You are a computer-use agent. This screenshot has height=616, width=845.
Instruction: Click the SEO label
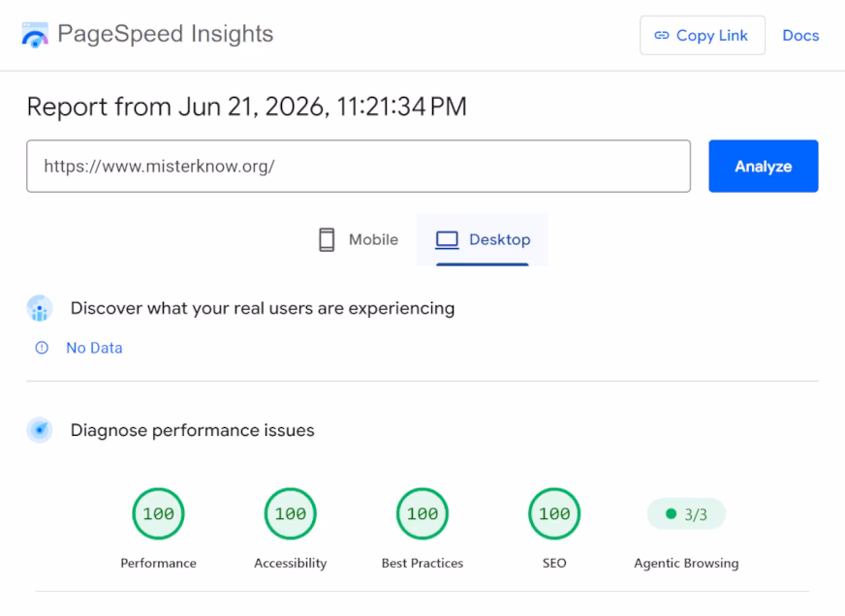point(554,564)
